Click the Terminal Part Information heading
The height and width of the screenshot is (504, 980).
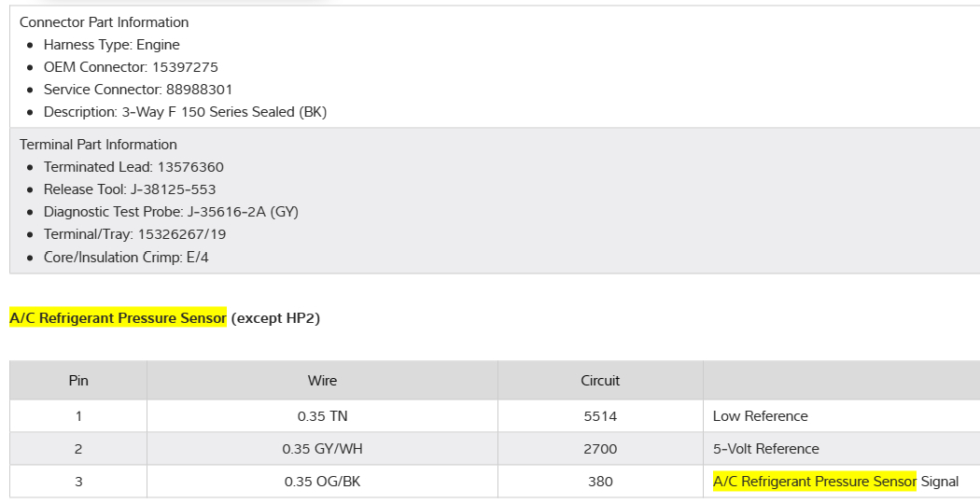(x=98, y=145)
